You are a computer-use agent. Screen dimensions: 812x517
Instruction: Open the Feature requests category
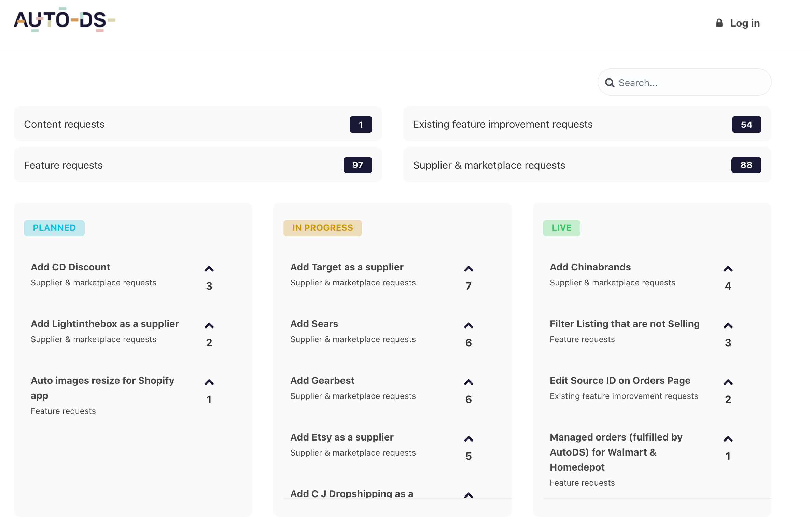pos(198,165)
